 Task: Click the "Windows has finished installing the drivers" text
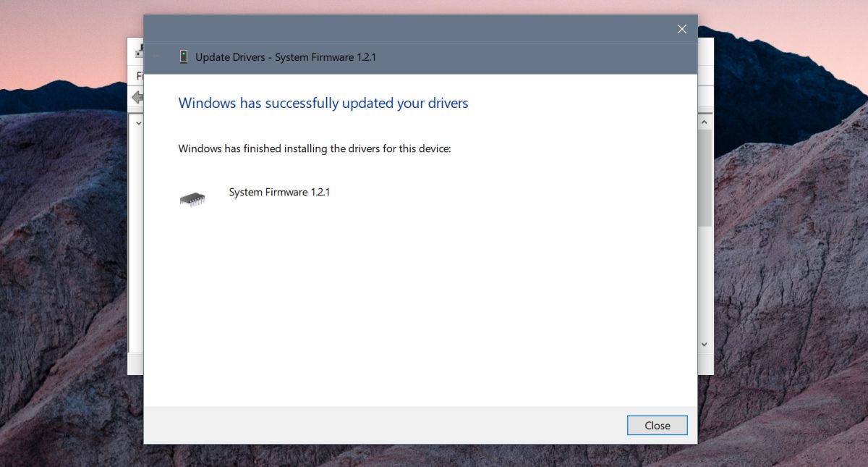(x=315, y=148)
